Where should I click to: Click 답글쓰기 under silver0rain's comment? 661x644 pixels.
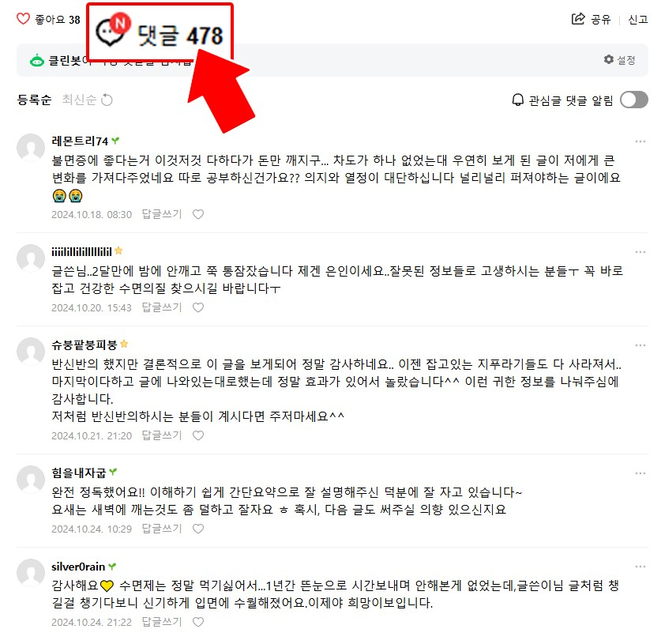pos(161,622)
